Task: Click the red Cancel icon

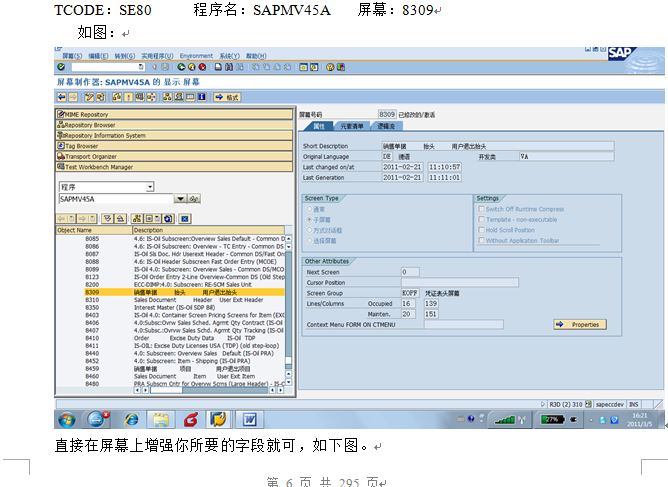Action: coord(202,67)
